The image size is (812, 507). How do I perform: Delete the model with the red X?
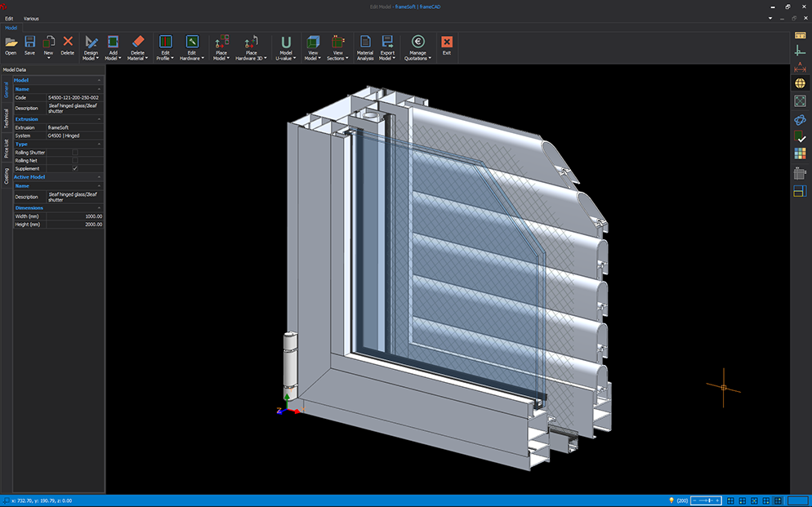point(67,46)
